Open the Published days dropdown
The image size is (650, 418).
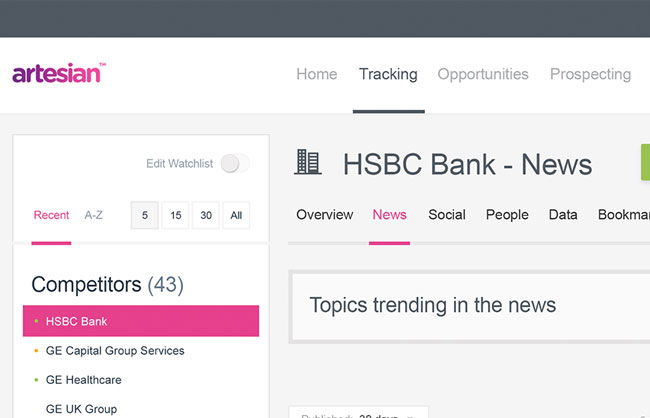358,413
